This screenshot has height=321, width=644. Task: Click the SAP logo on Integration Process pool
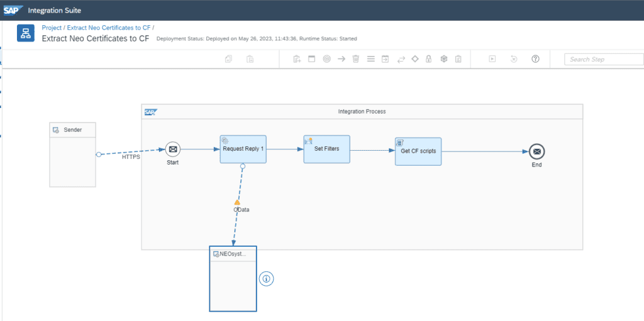[151, 112]
